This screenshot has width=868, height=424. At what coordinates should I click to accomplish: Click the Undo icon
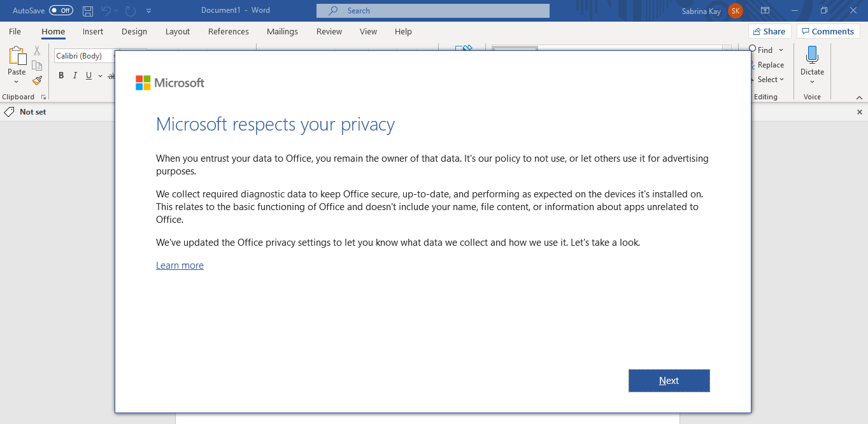point(108,10)
